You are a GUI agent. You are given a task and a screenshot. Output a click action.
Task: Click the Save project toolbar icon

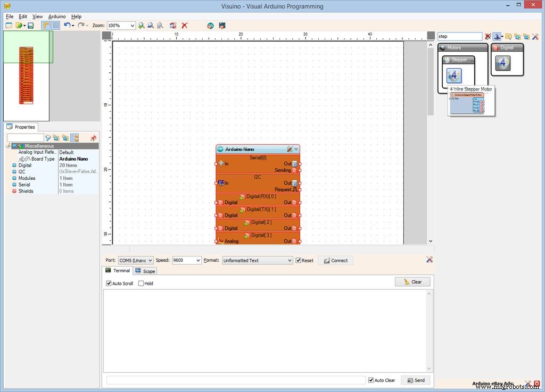(x=31, y=26)
